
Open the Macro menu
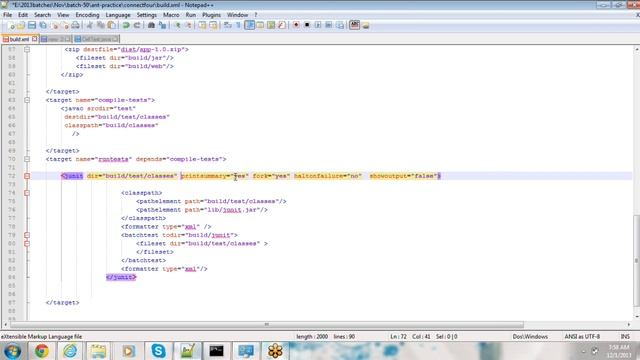pos(171,15)
